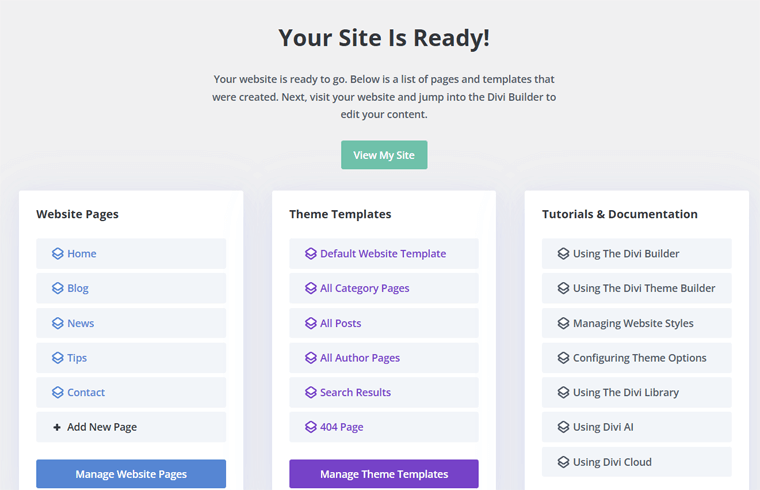760x490 pixels.
Task: Click the icon beside All Posts
Action: (x=311, y=323)
